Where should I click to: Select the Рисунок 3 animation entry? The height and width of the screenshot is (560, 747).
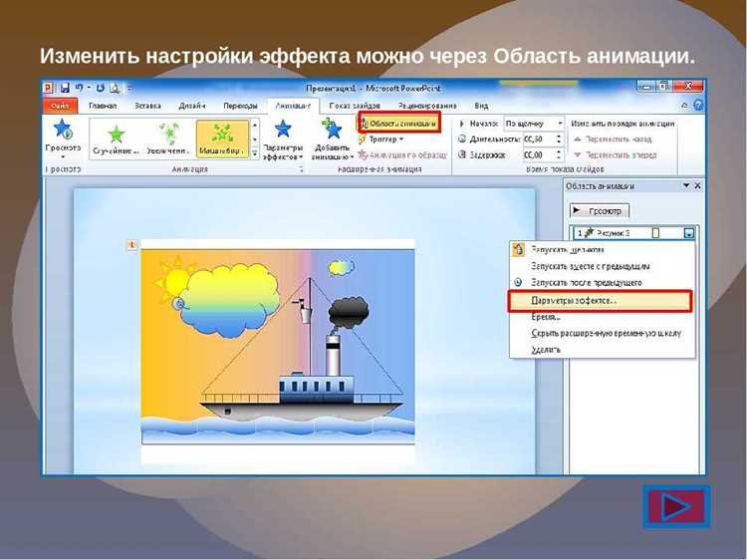click(633, 233)
